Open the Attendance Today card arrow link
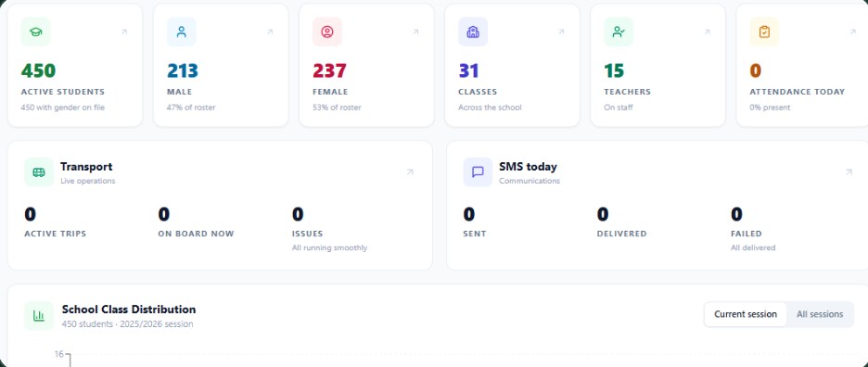Screen dimensions: 868x367 pyautogui.click(x=852, y=32)
